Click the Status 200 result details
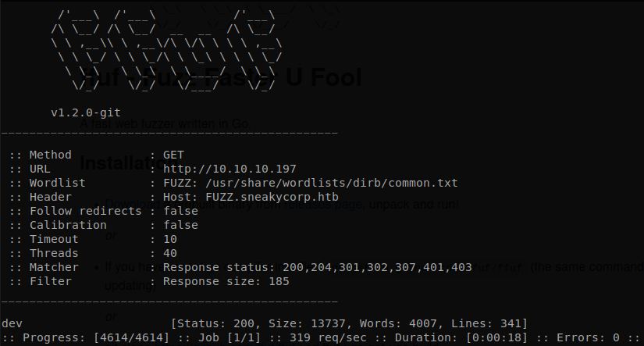The height and width of the screenshot is (346, 644). point(349,324)
